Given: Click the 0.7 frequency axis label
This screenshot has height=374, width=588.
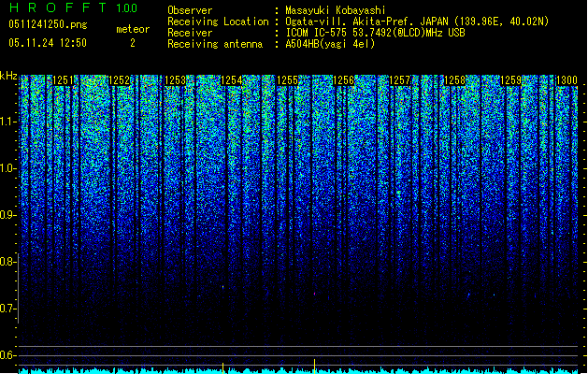Looking at the screenshot, I should pyautogui.click(x=7, y=309).
